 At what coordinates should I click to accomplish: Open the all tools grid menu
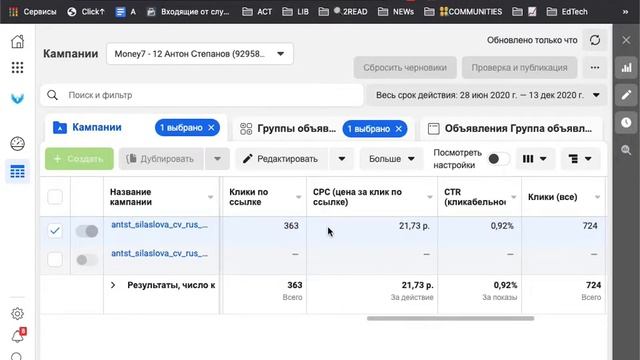coord(17,67)
